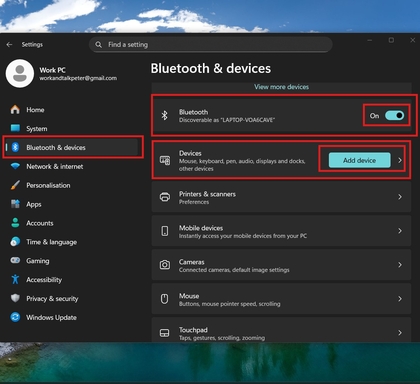Open Mobile devices chevron
This screenshot has width=420, height=384.
(400, 231)
